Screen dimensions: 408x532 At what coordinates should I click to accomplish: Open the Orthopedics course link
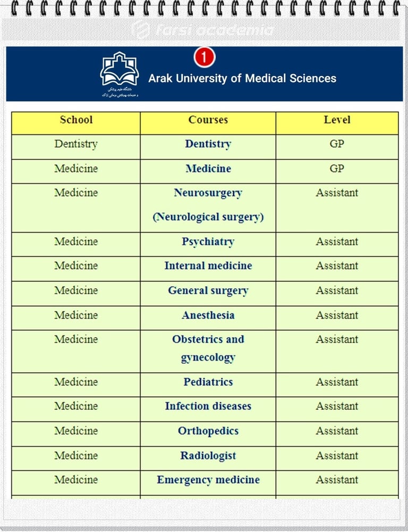tap(208, 431)
